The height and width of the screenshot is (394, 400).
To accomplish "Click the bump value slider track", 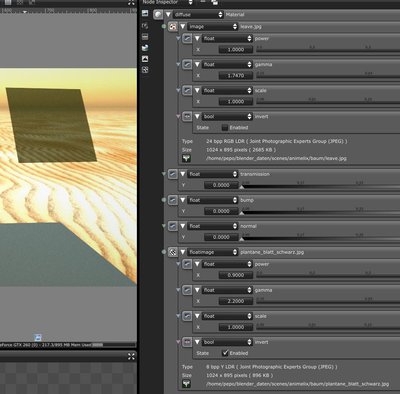I will point(320,211).
